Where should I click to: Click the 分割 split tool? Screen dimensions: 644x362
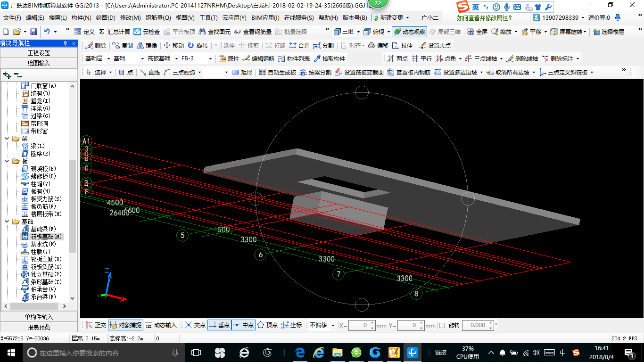point(323,45)
